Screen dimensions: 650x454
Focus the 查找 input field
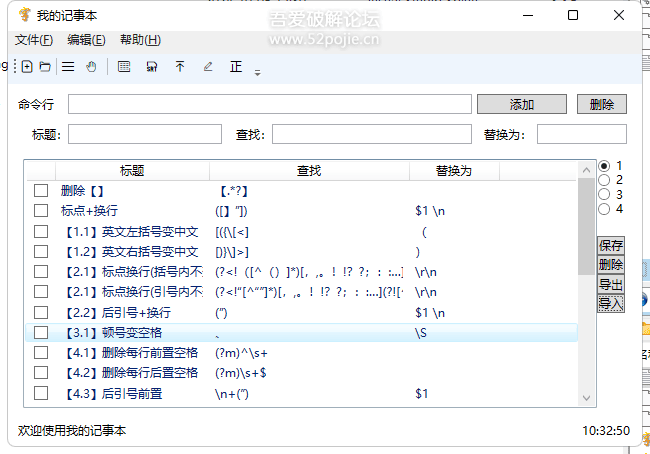pyautogui.click(x=372, y=134)
